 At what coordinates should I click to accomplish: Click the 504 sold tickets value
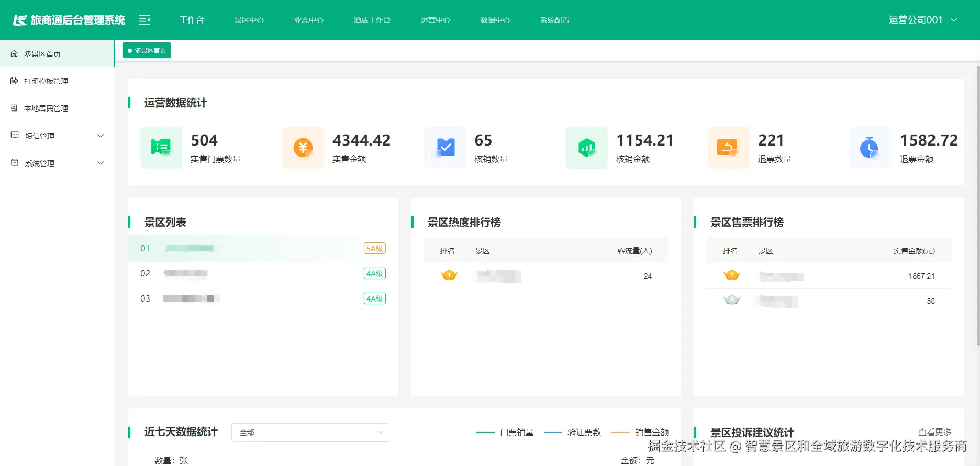coord(204,140)
